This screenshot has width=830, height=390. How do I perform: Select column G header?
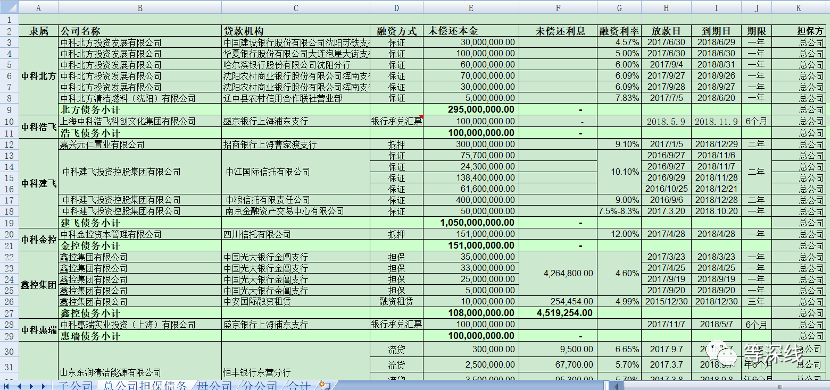pos(620,7)
